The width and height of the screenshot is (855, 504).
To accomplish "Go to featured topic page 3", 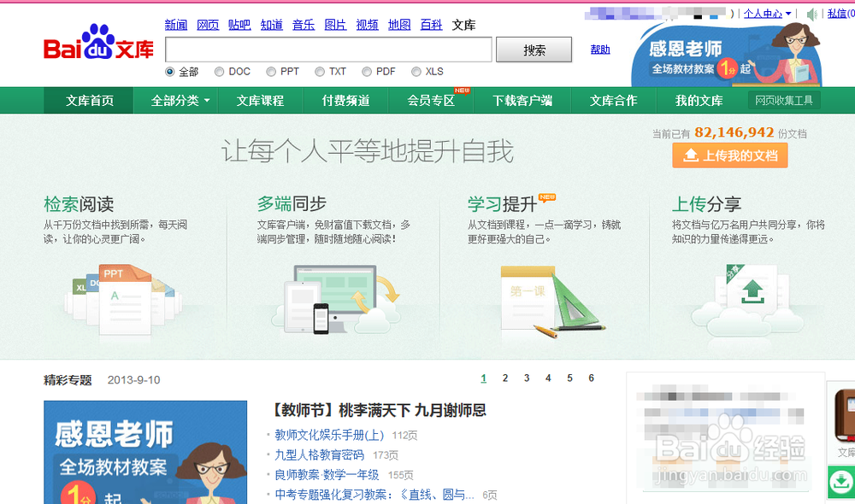I will pos(527,378).
